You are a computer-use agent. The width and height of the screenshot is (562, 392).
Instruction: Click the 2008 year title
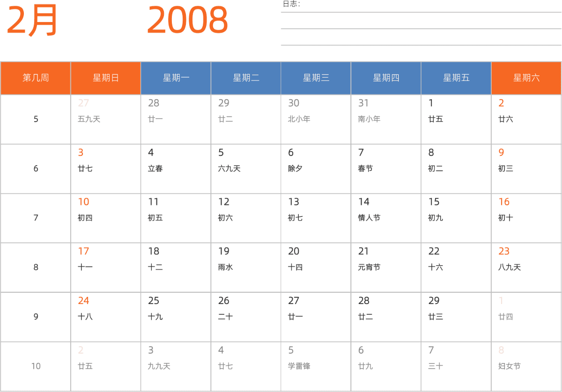pyautogui.click(x=187, y=20)
